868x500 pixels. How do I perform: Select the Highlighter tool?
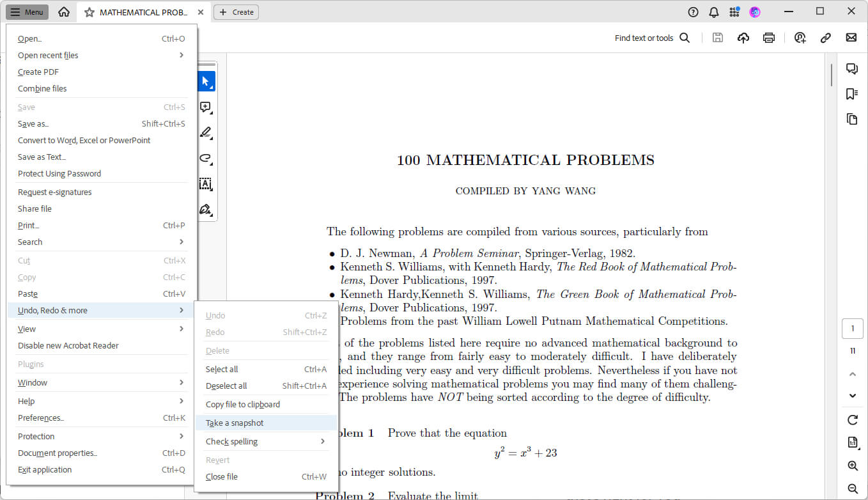pos(206,132)
